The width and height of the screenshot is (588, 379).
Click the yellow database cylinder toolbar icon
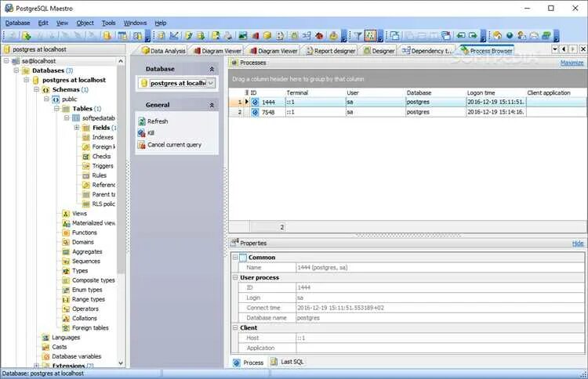(x=107, y=36)
